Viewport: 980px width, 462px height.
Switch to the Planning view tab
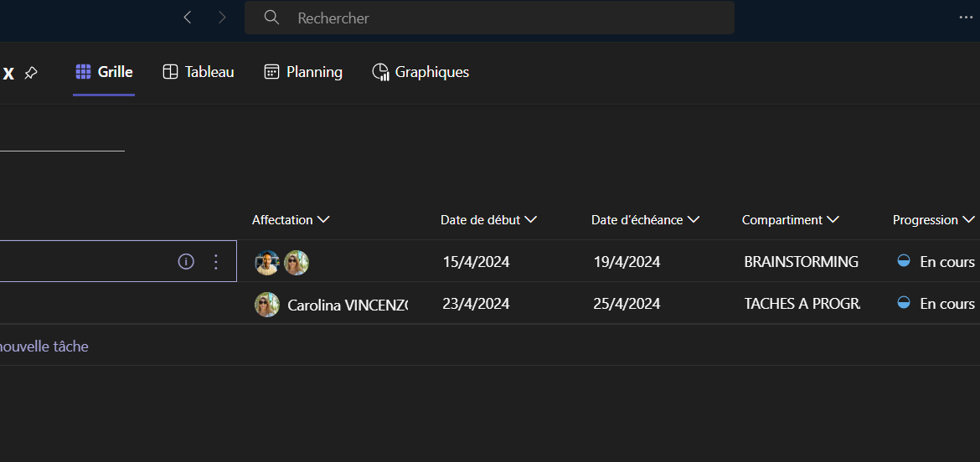click(303, 72)
